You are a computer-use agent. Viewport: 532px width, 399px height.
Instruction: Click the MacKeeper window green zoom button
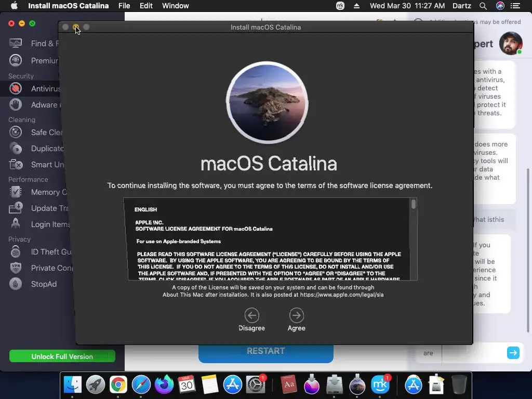32,23
